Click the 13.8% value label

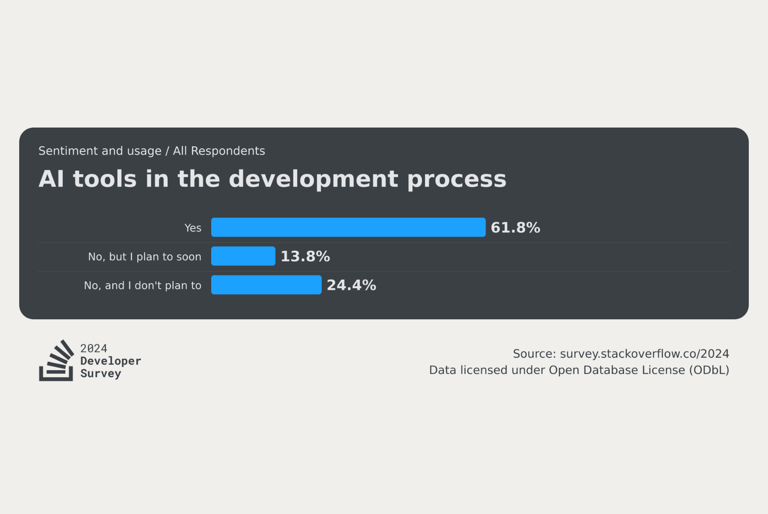point(305,257)
